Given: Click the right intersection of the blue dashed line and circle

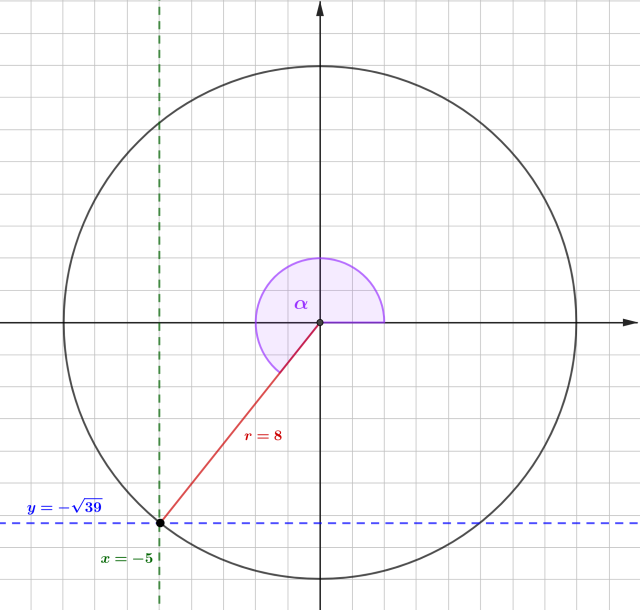Looking at the screenshot, I should pyautogui.click(x=480, y=523).
